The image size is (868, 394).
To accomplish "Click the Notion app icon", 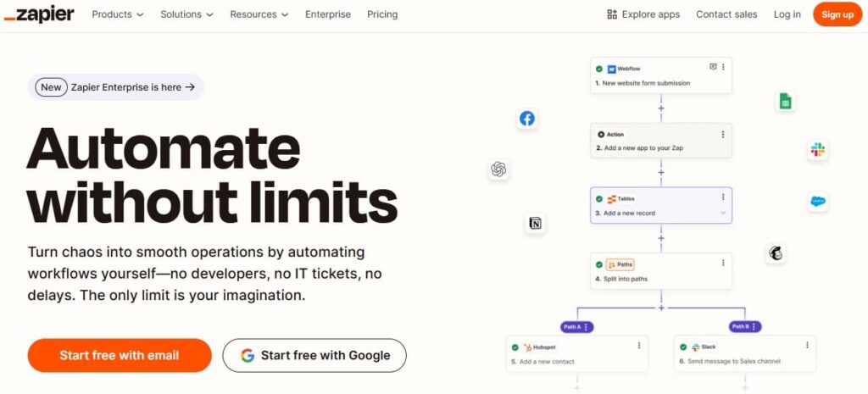I will [535, 224].
